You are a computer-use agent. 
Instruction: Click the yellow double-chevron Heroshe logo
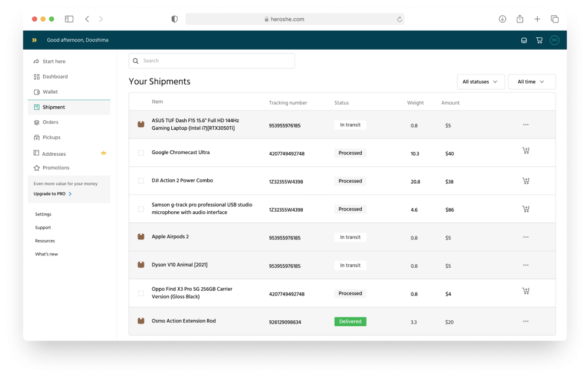pos(34,40)
